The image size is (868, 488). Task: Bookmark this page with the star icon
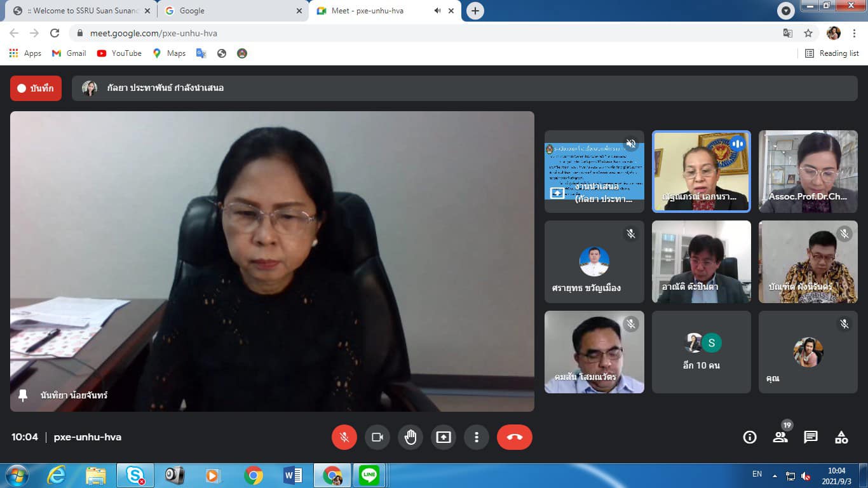click(x=808, y=33)
